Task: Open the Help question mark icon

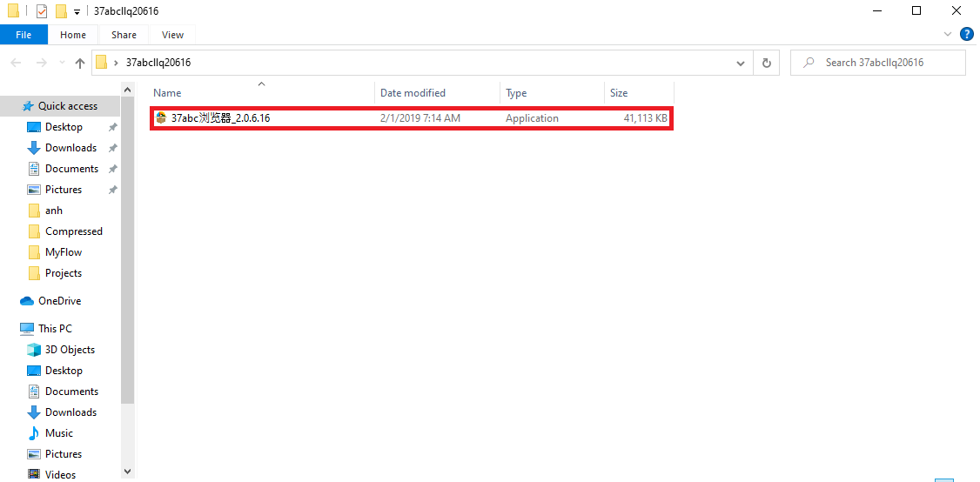Action: [x=966, y=35]
